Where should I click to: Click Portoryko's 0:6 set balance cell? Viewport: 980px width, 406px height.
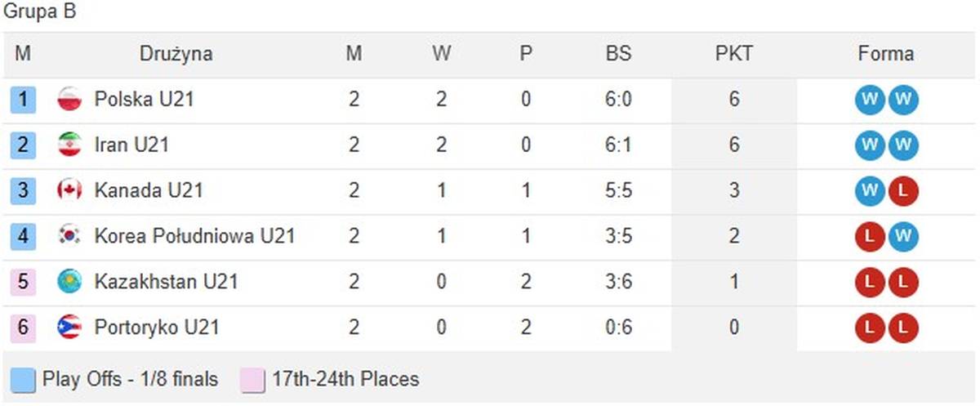click(618, 328)
